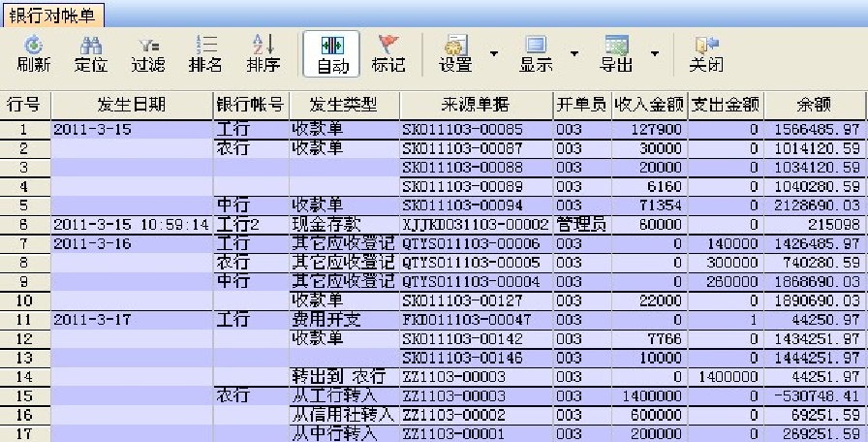Click the 显示 display toolbar button

point(536,46)
